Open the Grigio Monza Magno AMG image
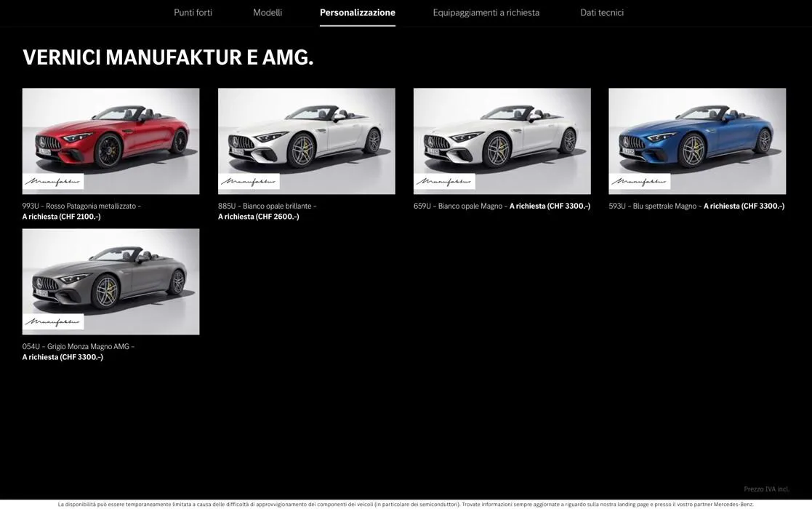Image resolution: width=812 pixels, height=509 pixels. 110,281
